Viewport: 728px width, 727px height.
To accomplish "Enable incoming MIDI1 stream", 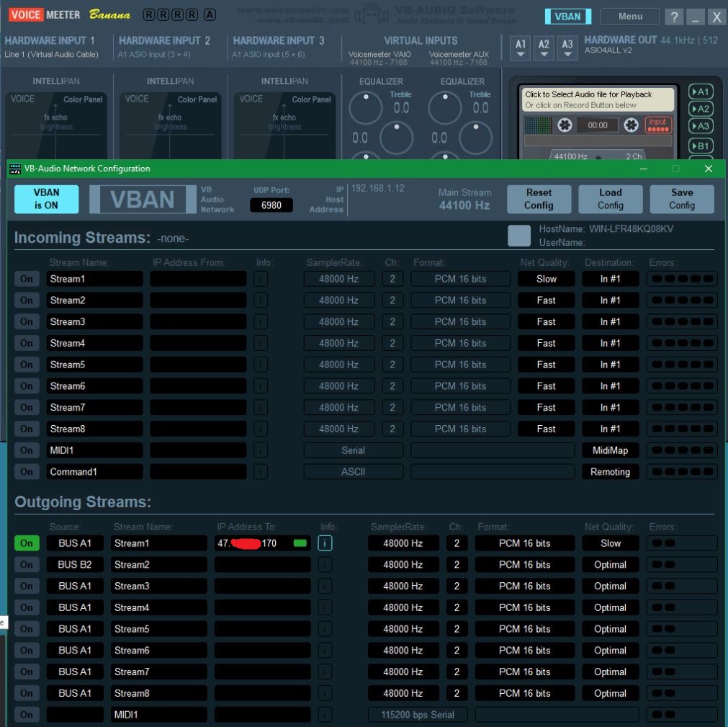I will pos(27,450).
